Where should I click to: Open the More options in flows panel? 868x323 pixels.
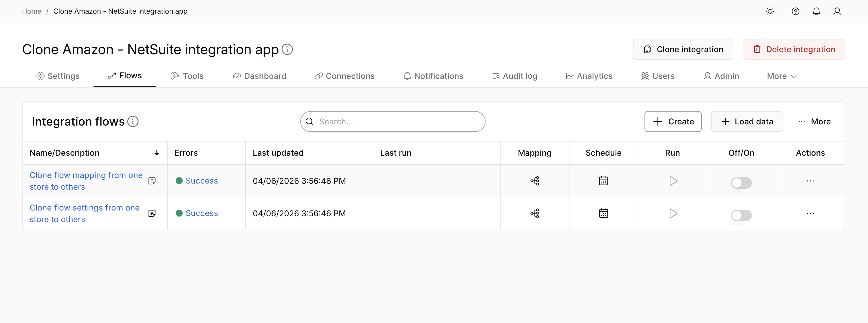814,121
